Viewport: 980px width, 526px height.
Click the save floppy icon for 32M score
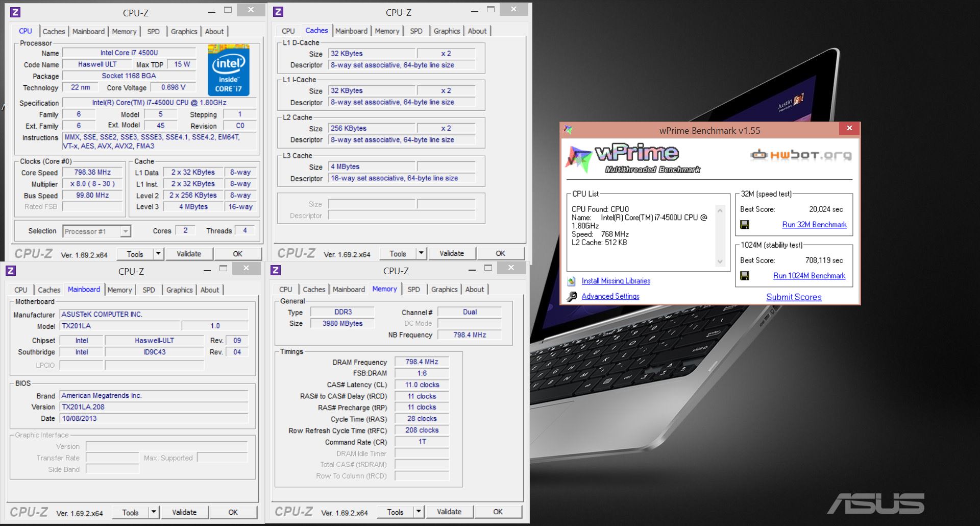745,225
